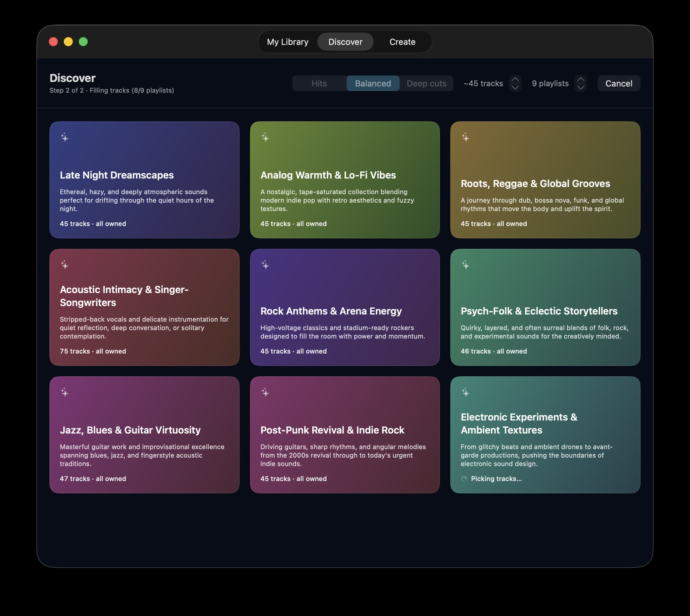Open the Analog Warmth & Lo-Fi Vibes title

coord(328,175)
